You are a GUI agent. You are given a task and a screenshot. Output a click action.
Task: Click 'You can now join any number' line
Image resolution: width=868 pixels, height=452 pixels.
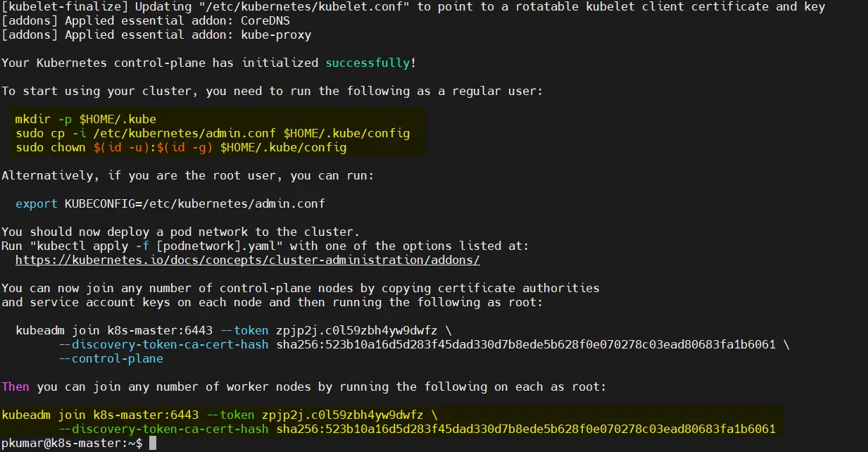pyautogui.click(x=301, y=288)
